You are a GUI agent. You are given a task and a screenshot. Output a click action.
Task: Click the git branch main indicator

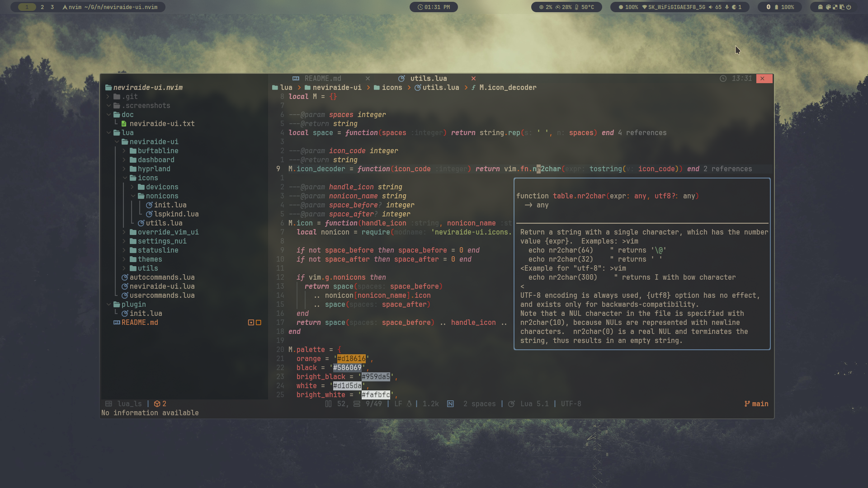click(x=756, y=404)
